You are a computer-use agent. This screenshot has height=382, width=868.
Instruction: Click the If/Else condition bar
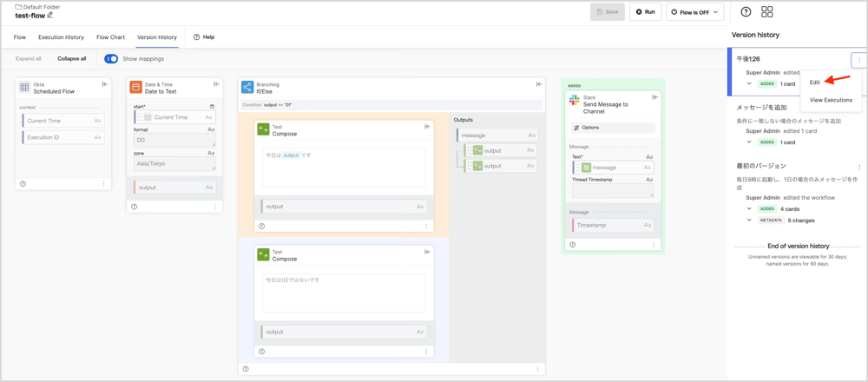(x=391, y=105)
